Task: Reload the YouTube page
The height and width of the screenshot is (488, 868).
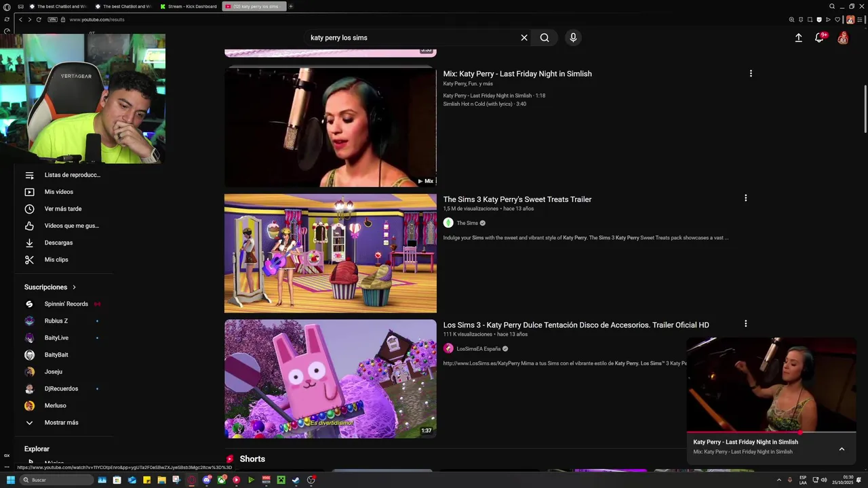Action: (x=39, y=20)
